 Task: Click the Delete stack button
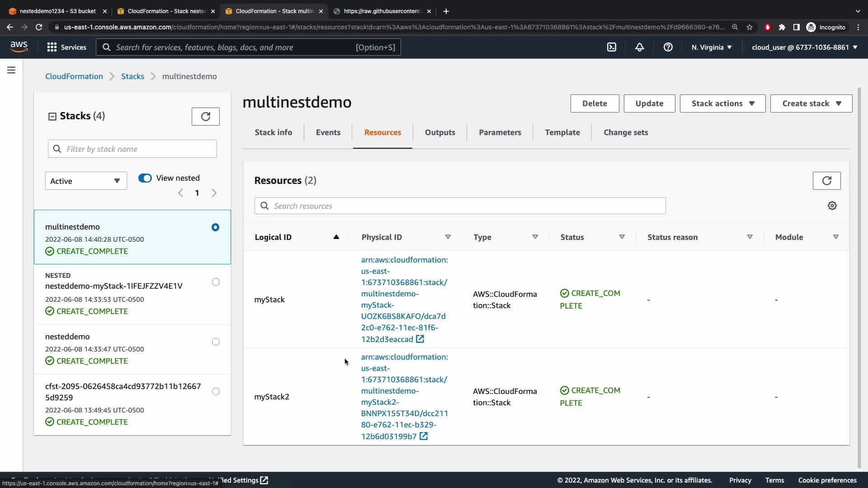click(594, 103)
